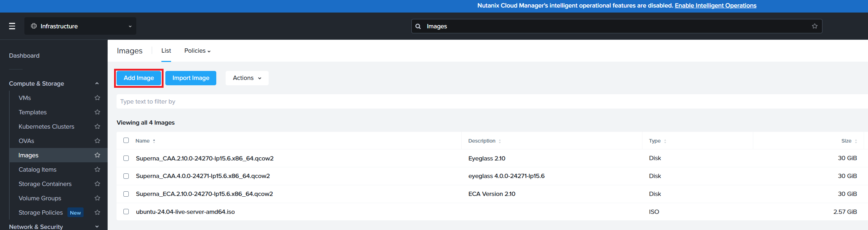Go to VMs in the sidebar
Screen dimensions: 868x230
[x=25, y=98]
